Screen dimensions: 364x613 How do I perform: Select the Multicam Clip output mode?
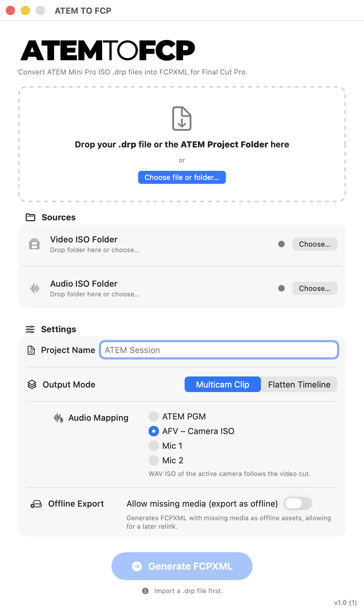[x=223, y=385]
